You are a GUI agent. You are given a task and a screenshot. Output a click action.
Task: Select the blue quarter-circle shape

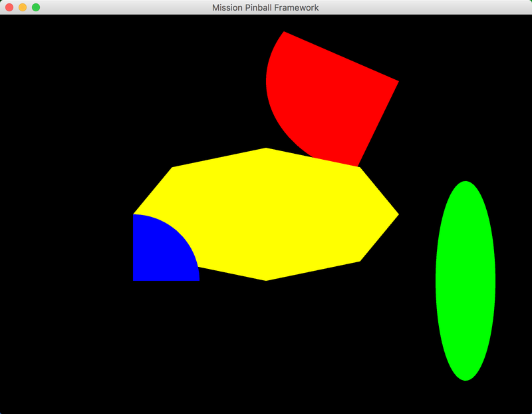[160, 253]
